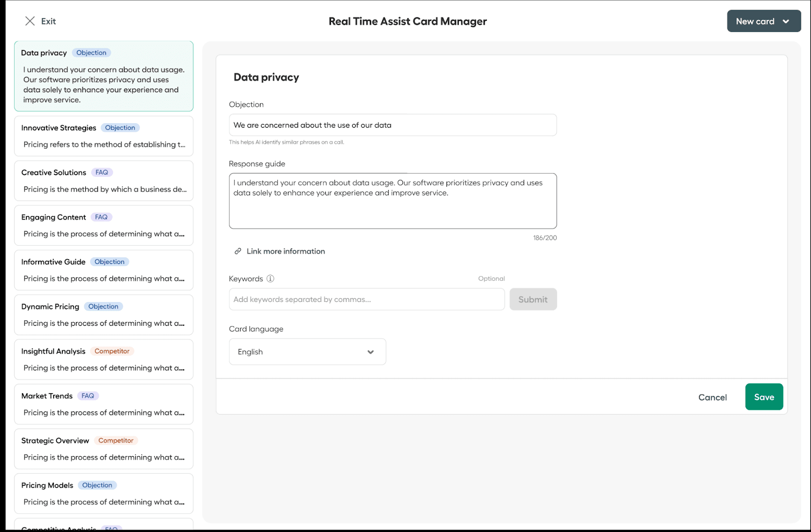Select the Pricing Models card
The width and height of the screenshot is (811, 532).
103,493
